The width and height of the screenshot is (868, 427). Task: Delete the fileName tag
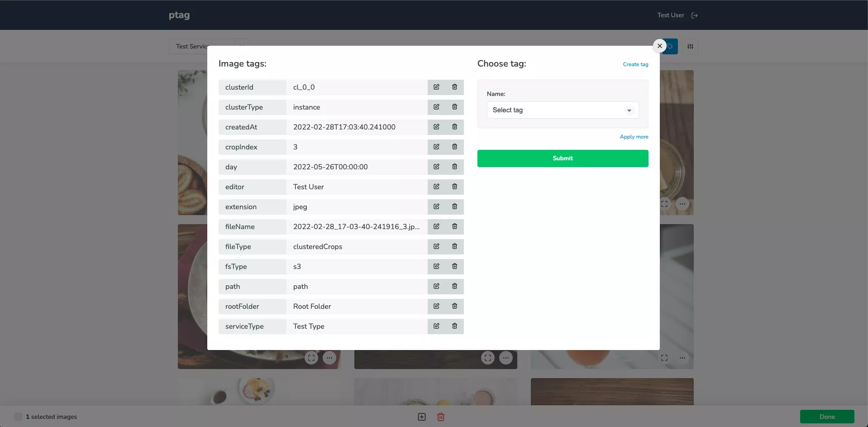(x=454, y=226)
